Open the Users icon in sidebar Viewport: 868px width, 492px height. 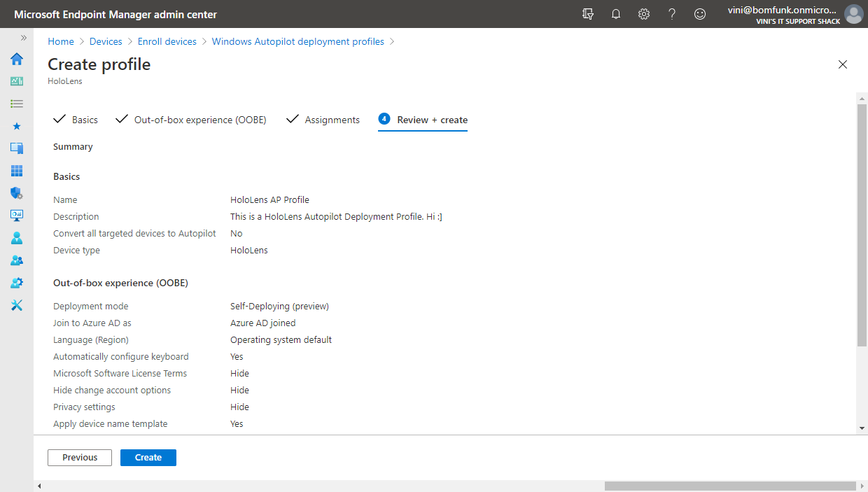click(x=17, y=238)
